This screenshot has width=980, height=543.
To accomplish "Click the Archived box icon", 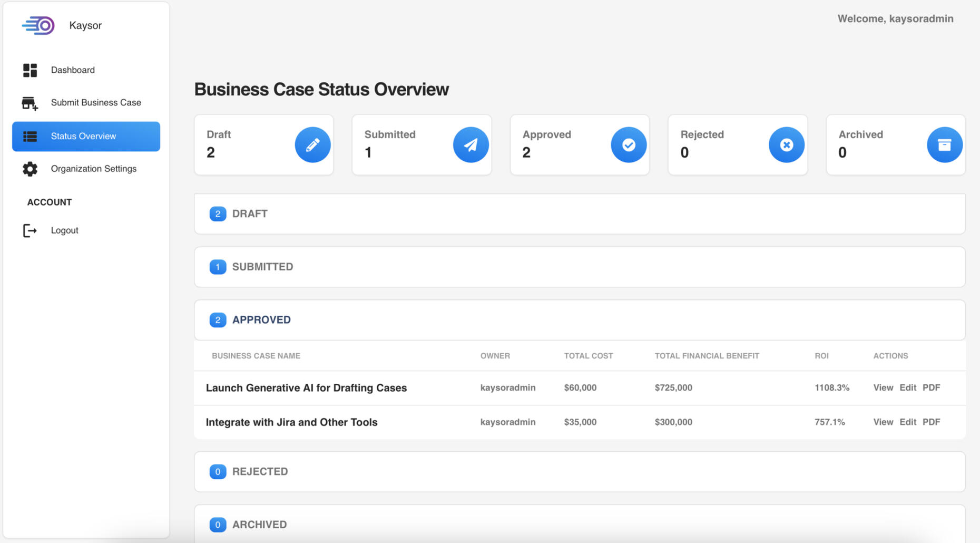I will tap(944, 145).
